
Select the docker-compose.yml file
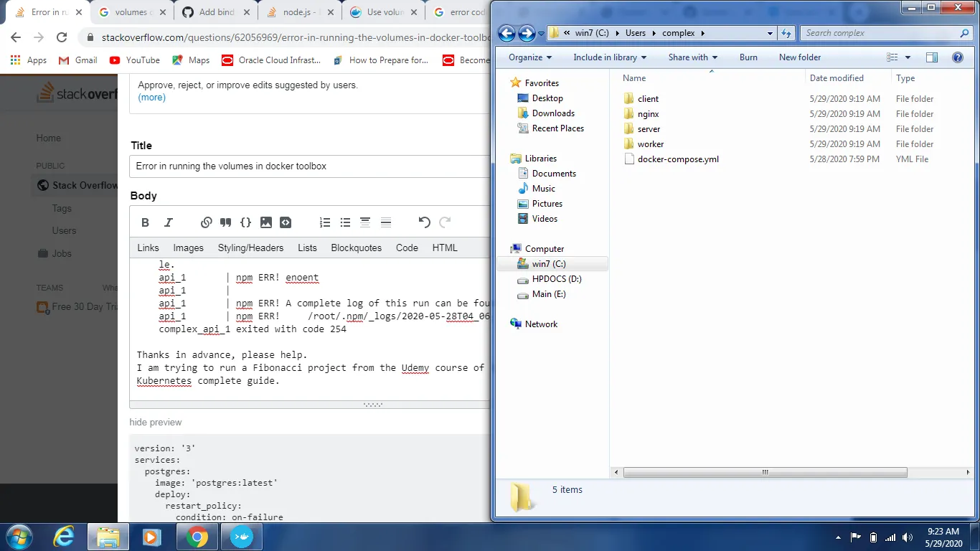pos(678,159)
